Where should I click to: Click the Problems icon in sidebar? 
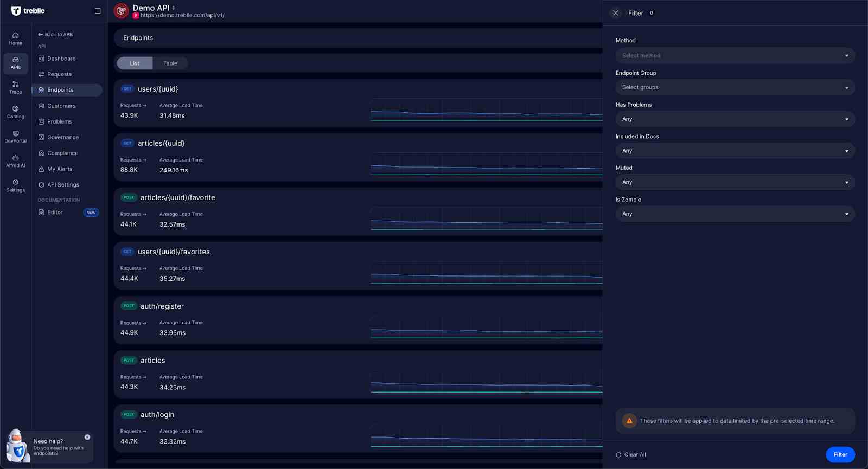pos(41,121)
